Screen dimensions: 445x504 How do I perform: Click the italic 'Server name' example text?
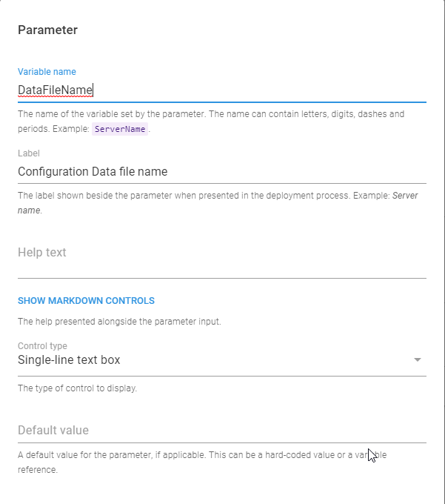point(402,196)
